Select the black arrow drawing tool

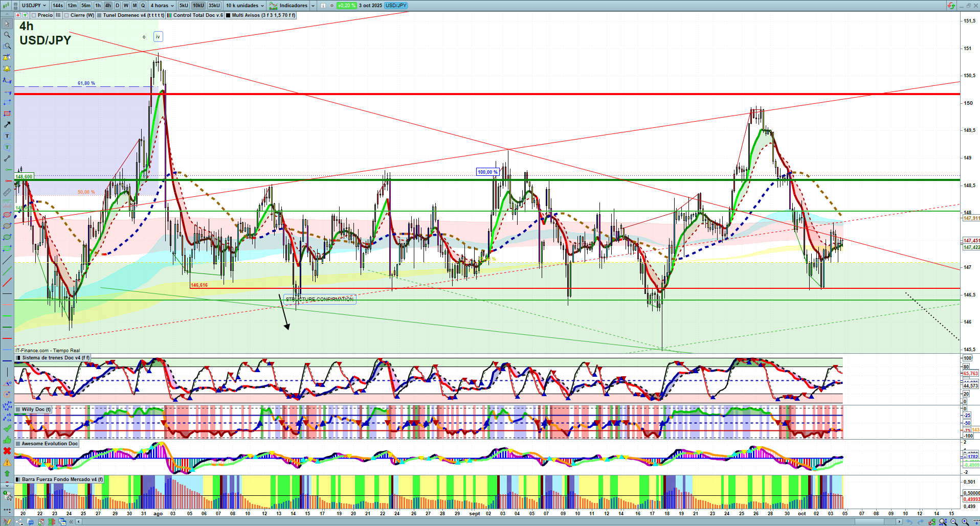(7, 125)
